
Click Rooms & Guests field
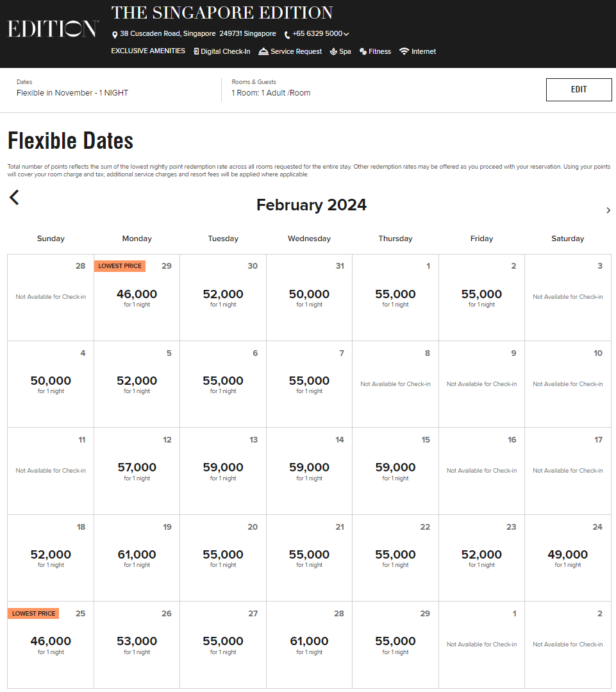(271, 93)
